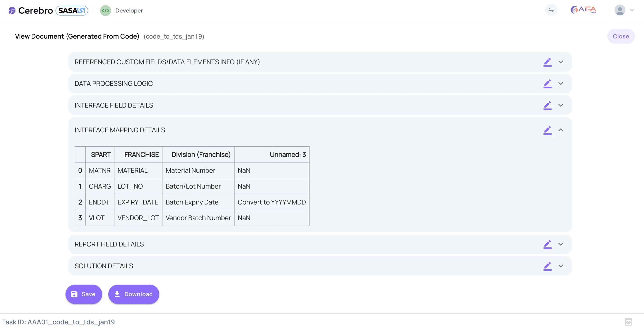
Task: Edit the Report Field Details section
Action: (x=547, y=244)
